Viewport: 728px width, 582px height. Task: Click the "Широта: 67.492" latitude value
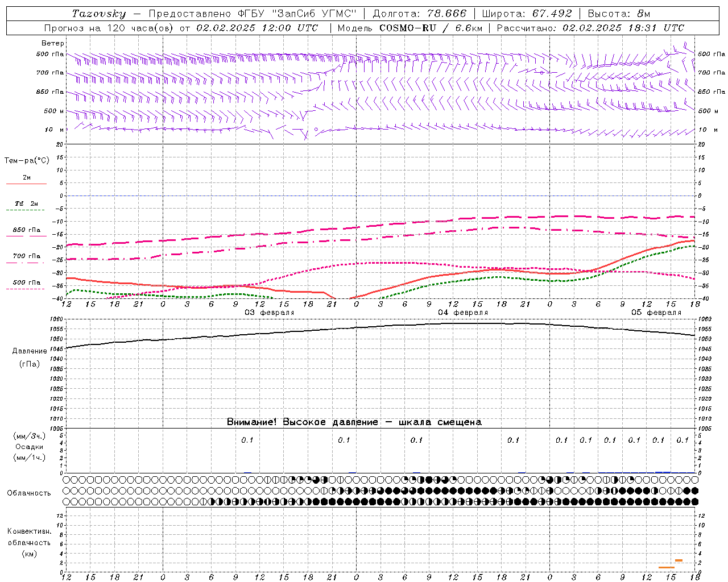(x=527, y=14)
